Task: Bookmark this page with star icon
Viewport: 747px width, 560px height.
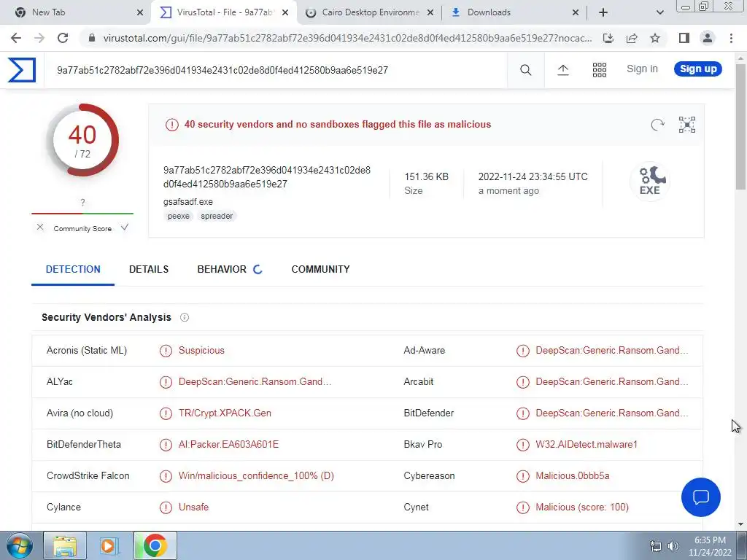Action: tap(655, 38)
